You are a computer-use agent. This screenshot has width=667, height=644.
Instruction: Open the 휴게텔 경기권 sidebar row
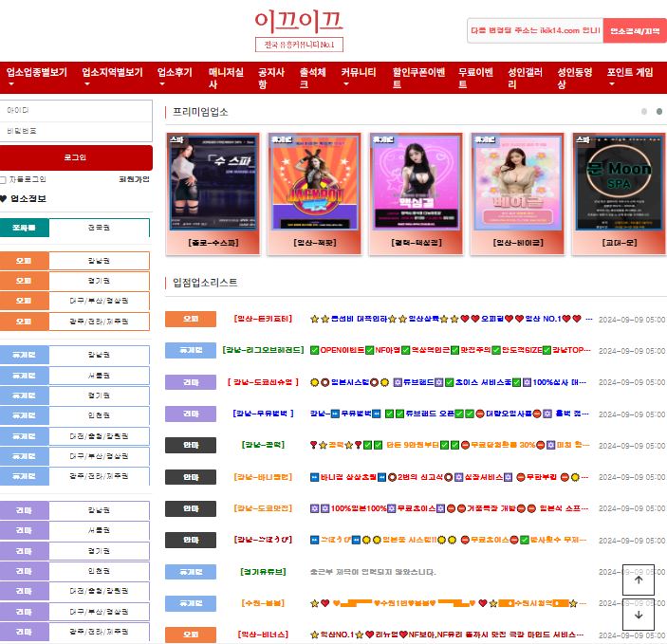pos(75,396)
